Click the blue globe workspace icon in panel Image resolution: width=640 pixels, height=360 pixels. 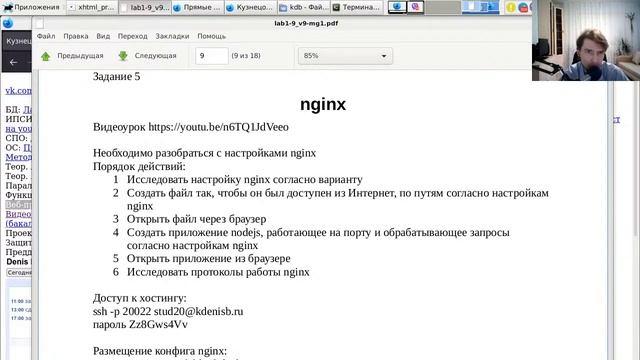click(x=397, y=7)
